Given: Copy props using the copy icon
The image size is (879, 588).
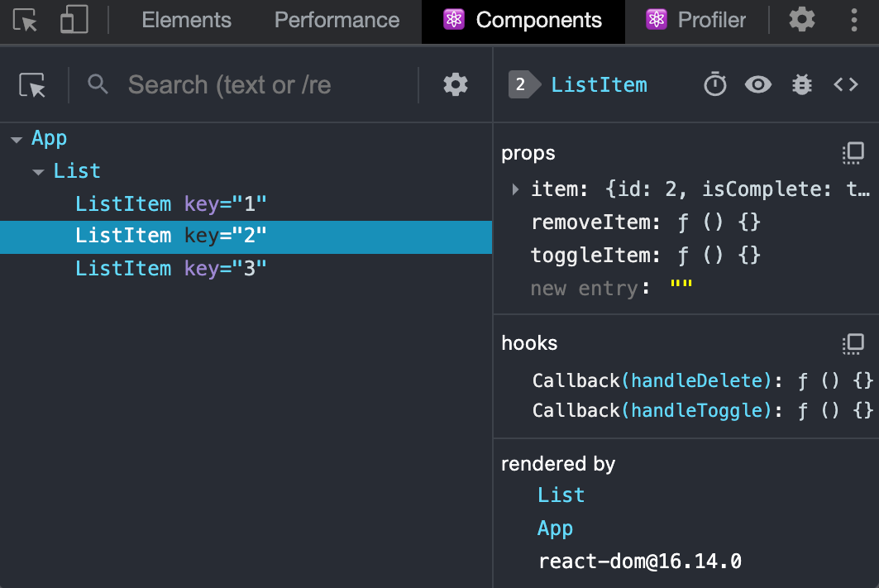Looking at the screenshot, I should coord(853,153).
